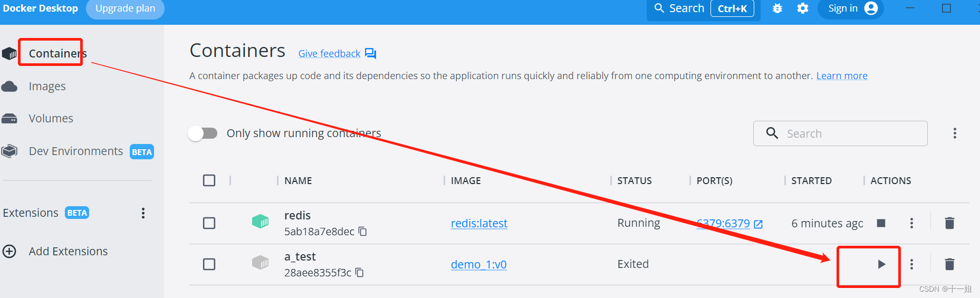The height and width of the screenshot is (298, 980).
Task: Click the Volumes drive sidebar icon
Action: click(9, 119)
